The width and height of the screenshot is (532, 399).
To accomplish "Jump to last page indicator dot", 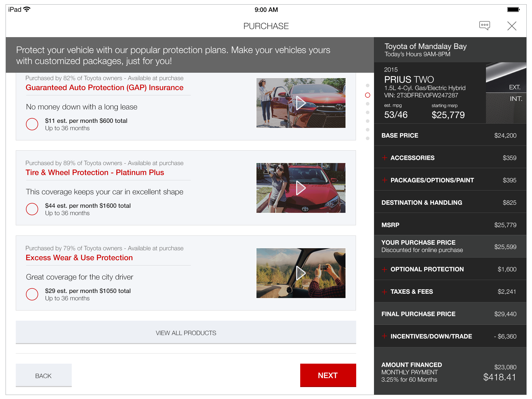I will pyautogui.click(x=367, y=138).
